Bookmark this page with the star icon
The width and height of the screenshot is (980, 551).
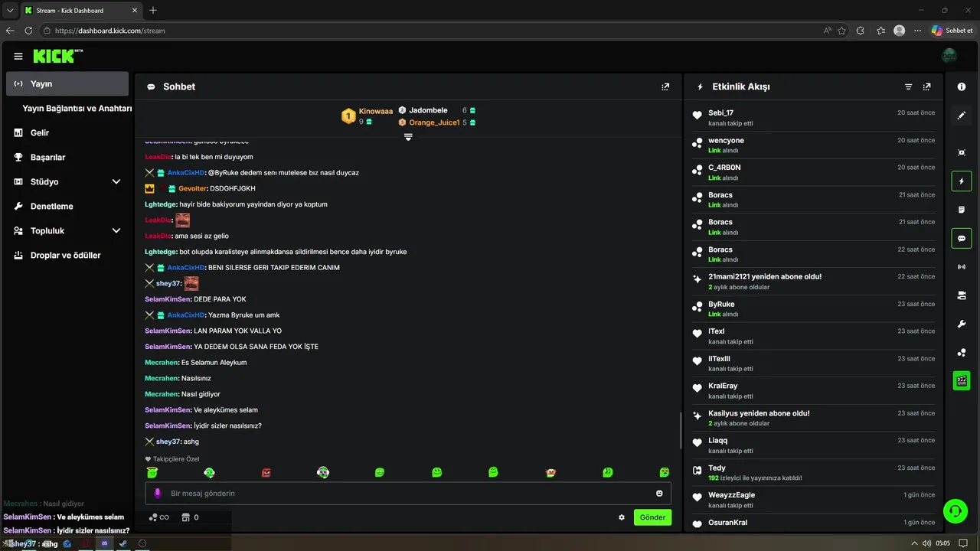pyautogui.click(x=841, y=31)
